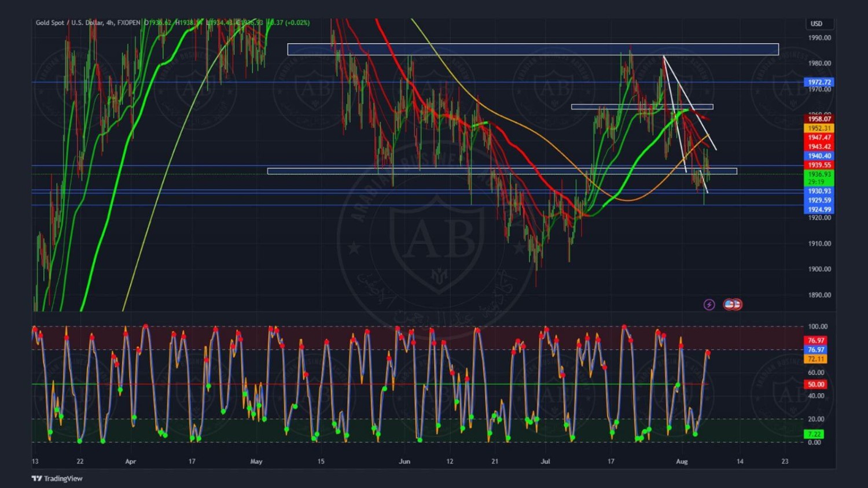Click the 100.00 oscillator scale tick

[818, 327]
